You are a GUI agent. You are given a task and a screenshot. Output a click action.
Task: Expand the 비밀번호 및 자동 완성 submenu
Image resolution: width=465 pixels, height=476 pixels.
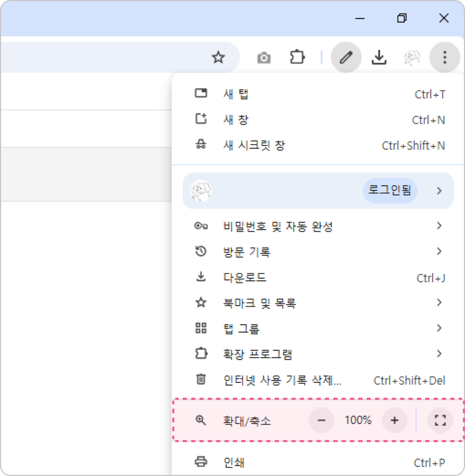(x=317, y=226)
